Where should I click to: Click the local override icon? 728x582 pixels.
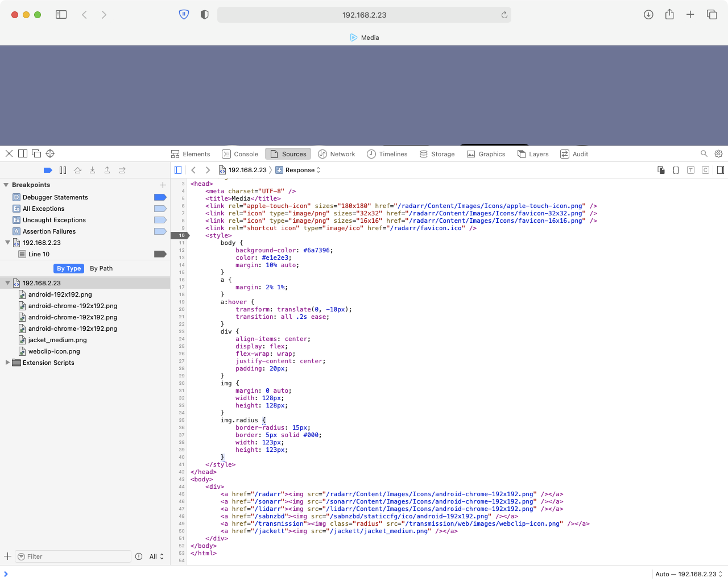tap(661, 170)
